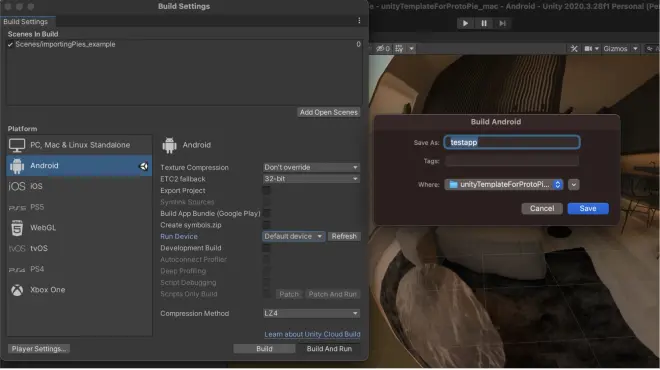Image resolution: width=660 pixels, height=370 pixels.
Task: Open the Where folder popup
Action: pyautogui.click(x=504, y=185)
